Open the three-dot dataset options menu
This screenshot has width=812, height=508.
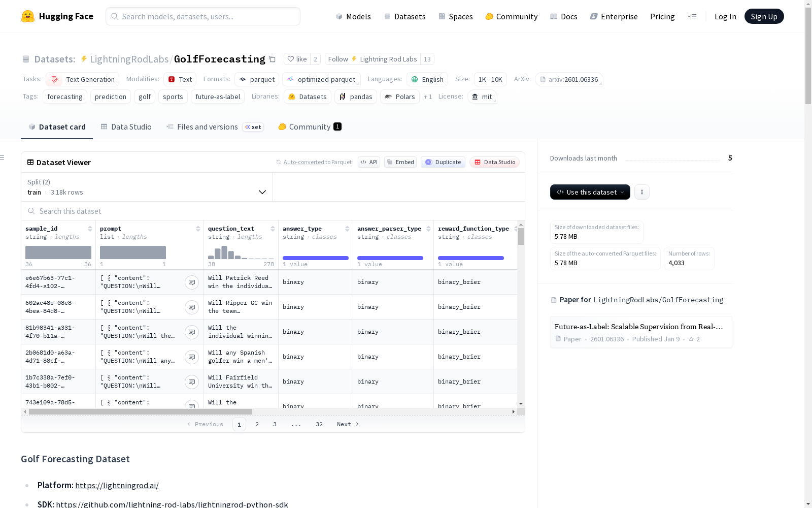click(642, 192)
